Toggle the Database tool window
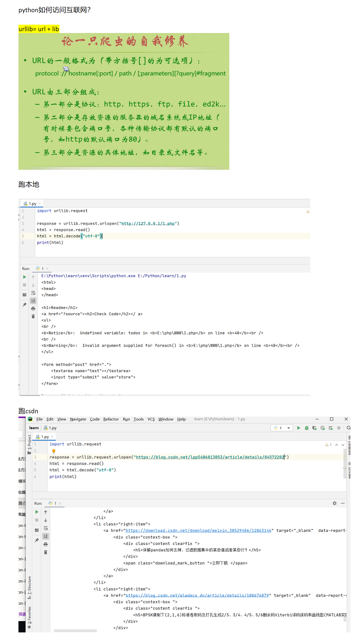This screenshot has height=644, width=351. coord(349,445)
